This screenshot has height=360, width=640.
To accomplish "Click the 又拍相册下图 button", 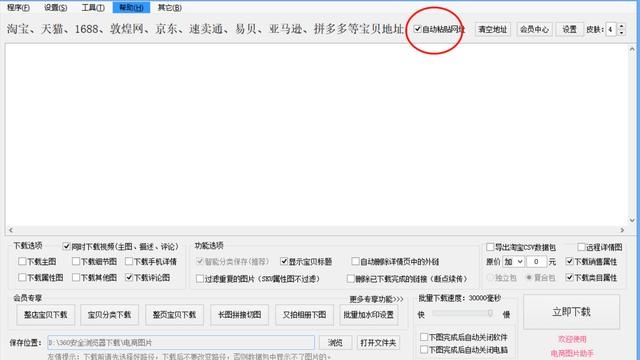I will click(304, 315).
